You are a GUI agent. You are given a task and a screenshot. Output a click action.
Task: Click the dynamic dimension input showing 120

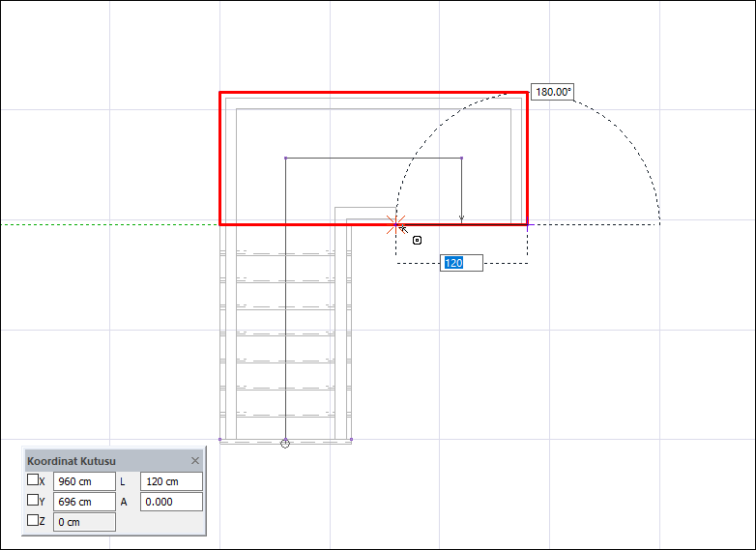coord(461,263)
